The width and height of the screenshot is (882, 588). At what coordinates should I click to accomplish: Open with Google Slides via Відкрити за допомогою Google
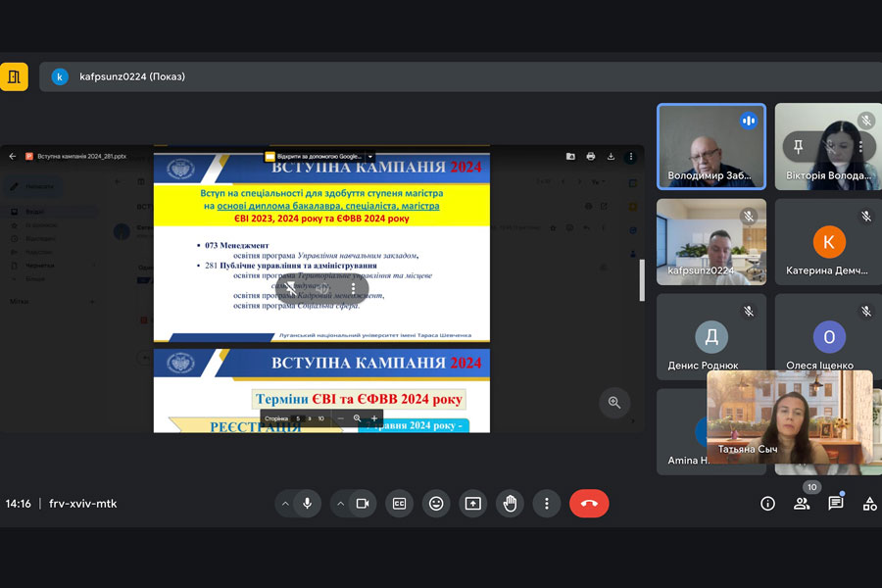pos(314,157)
